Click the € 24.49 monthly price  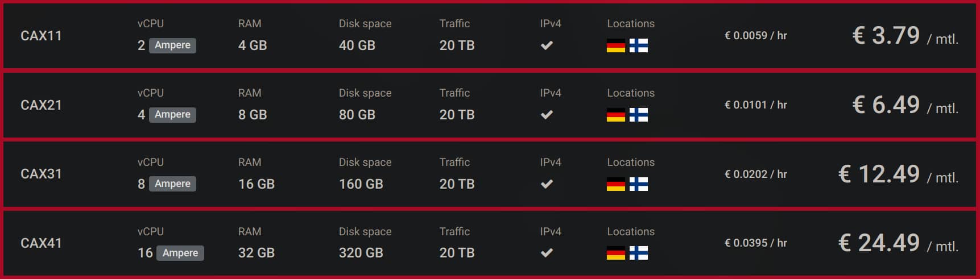point(879,243)
